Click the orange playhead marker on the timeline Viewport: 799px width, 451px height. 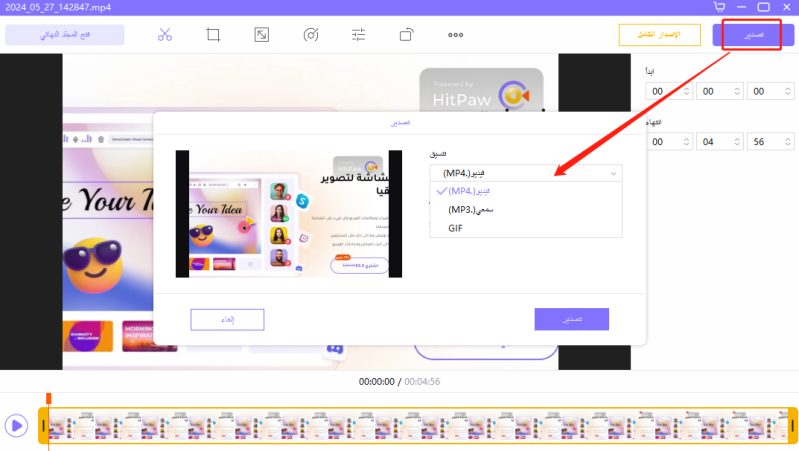[48, 399]
